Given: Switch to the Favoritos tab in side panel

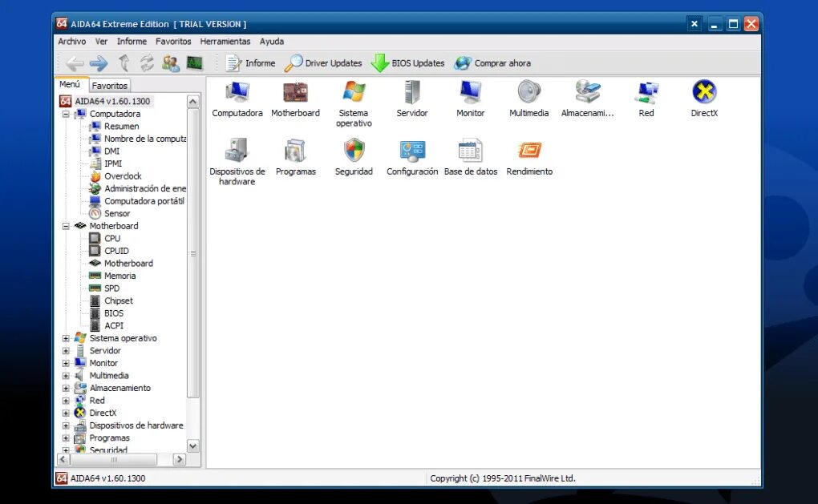Looking at the screenshot, I should (x=110, y=86).
